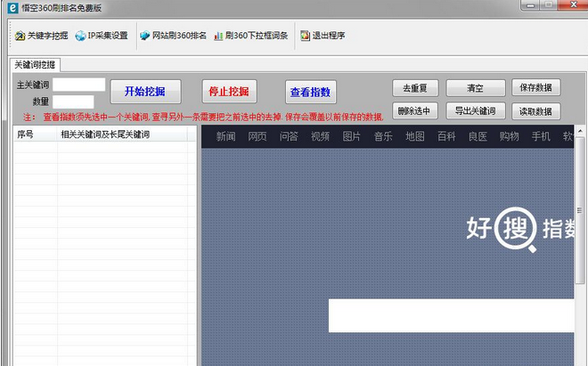Clear the list with the 清空 button

pyautogui.click(x=476, y=88)
